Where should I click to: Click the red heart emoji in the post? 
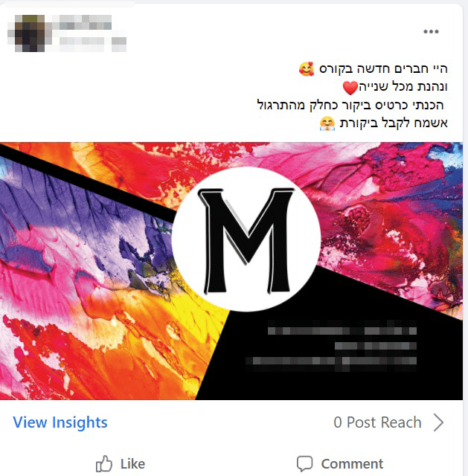coord(350,88)
